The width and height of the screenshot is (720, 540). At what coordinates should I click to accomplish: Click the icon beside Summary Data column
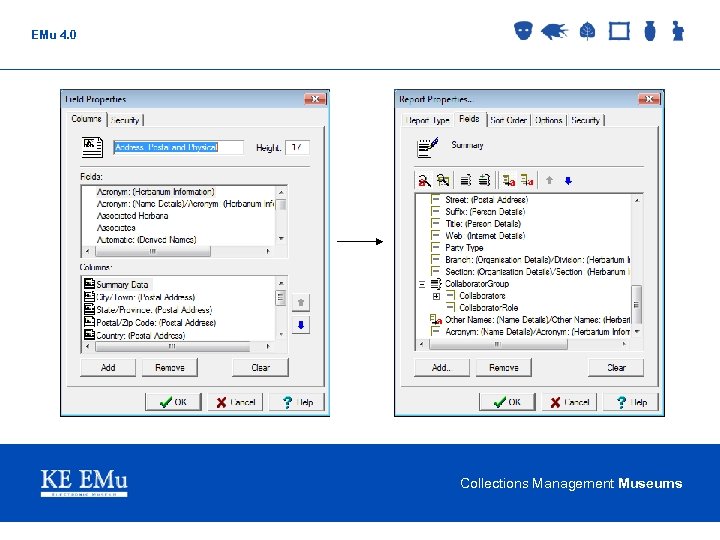[x=89, y=284]
